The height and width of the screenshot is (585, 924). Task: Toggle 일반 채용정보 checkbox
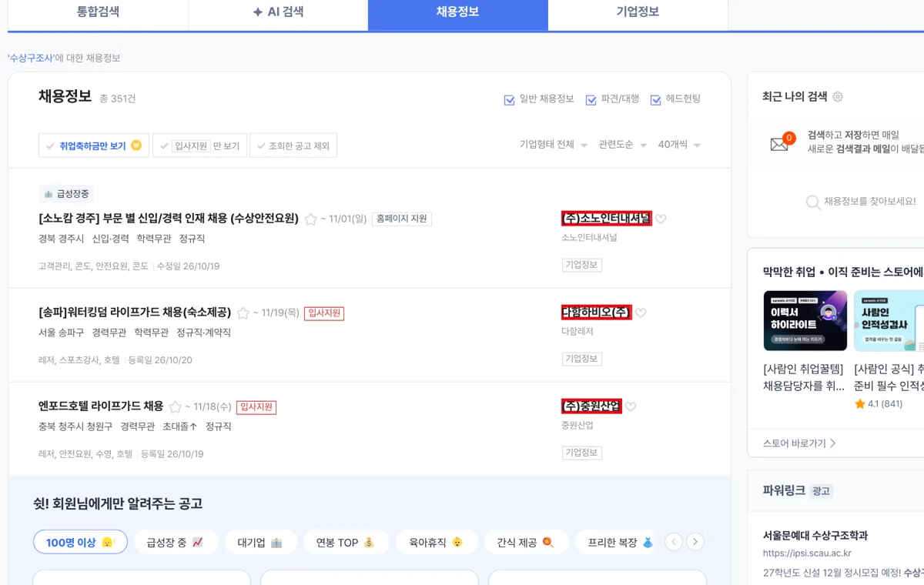pos(509,99)
